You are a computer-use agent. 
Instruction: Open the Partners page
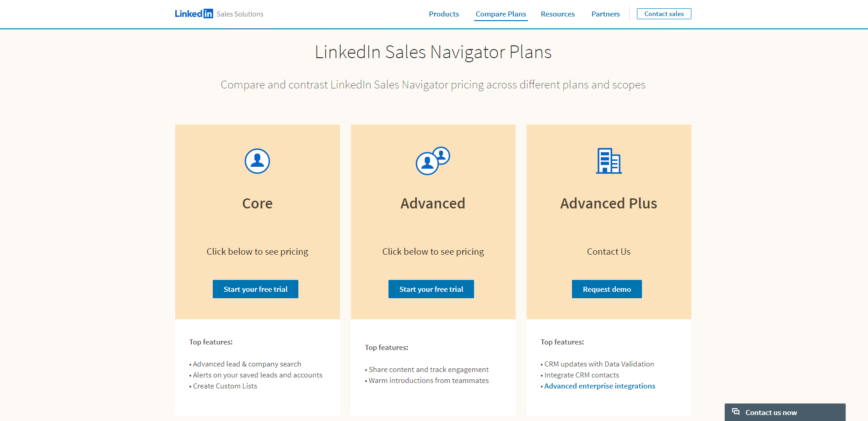pos(605,14)
